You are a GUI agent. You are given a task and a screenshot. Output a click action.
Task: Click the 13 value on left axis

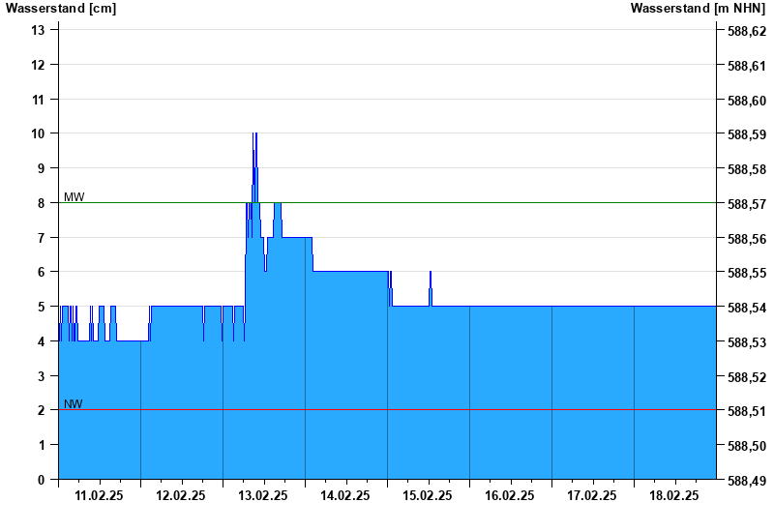pos(38,30)
